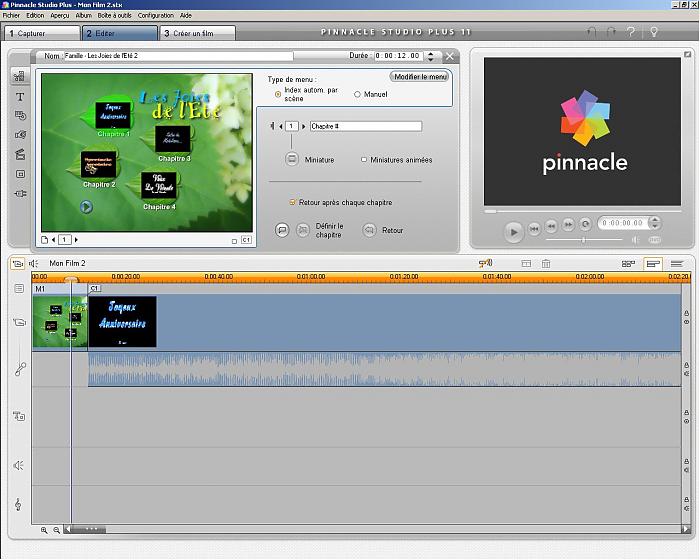Open the Edition menu
Viewport: 700px width, 560px height.
(35, 15)
